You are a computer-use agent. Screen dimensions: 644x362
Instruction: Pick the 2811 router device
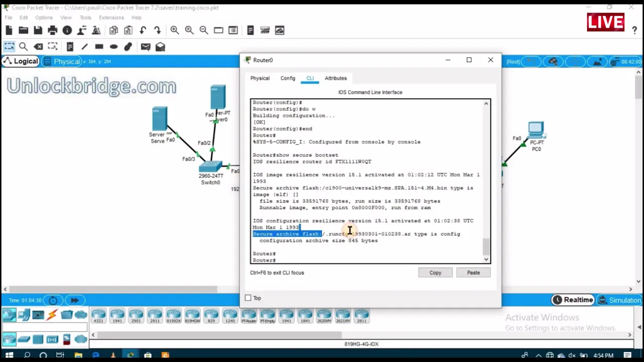point(362,316)
